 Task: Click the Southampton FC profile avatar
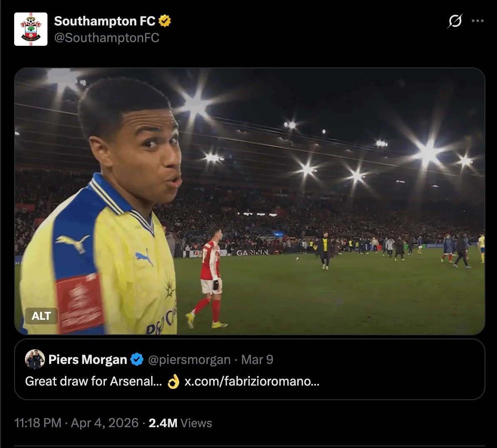coord(31,29)
